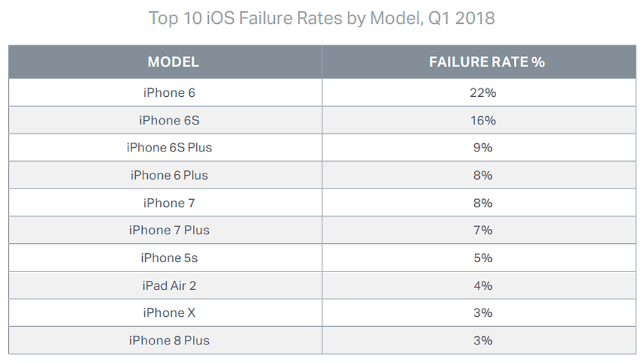This screenshot has height=362, width=644.
Task: Select the iPhone X model cell
Action: [169, 312]
